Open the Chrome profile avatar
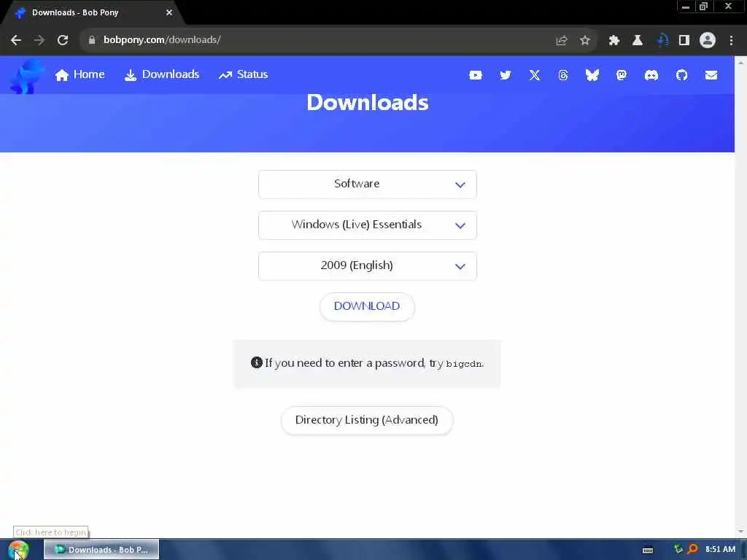Screen dimensions: 747x560 click(708, 40)
